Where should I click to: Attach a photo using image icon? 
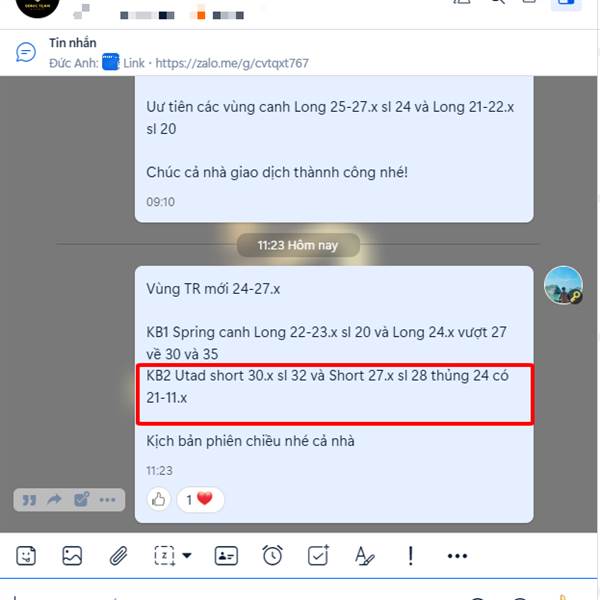click(x=72, y=555)
